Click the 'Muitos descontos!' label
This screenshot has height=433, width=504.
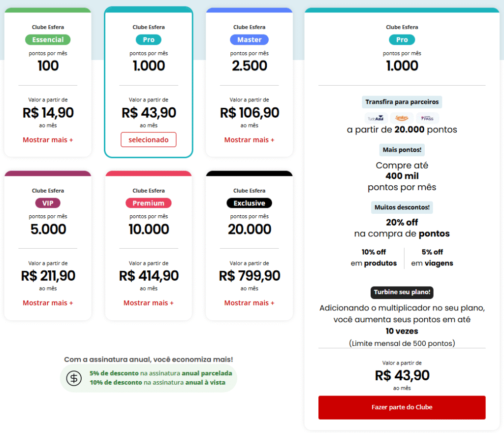click(x=402, y=207)
